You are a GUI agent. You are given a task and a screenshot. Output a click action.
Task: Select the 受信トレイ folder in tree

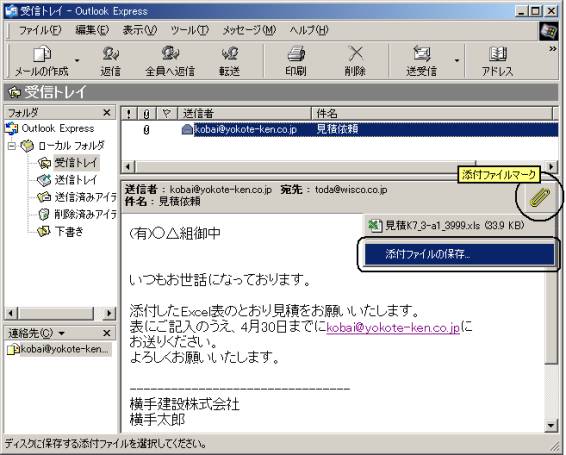(76, 163)
